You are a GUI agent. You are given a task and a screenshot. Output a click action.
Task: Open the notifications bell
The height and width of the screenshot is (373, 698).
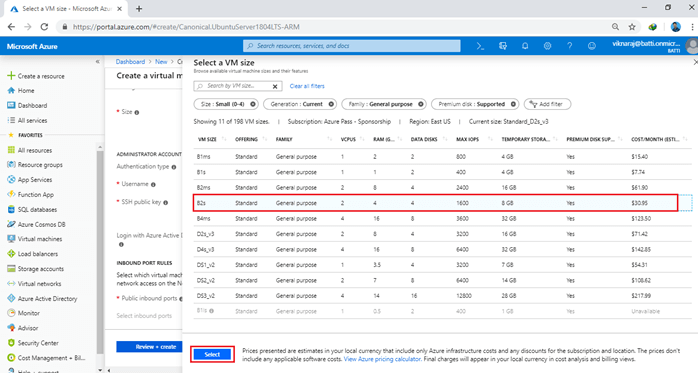tap(525, 46)
